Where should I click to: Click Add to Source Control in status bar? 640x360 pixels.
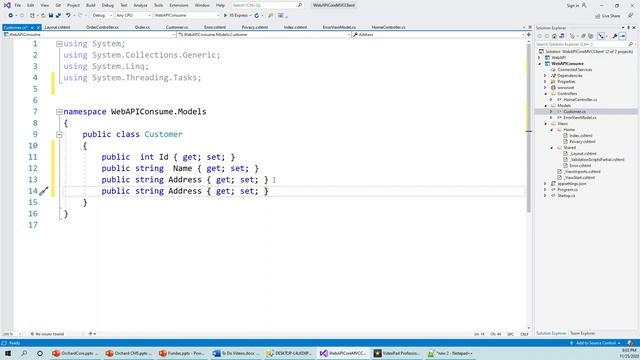(x=596, y=343)
